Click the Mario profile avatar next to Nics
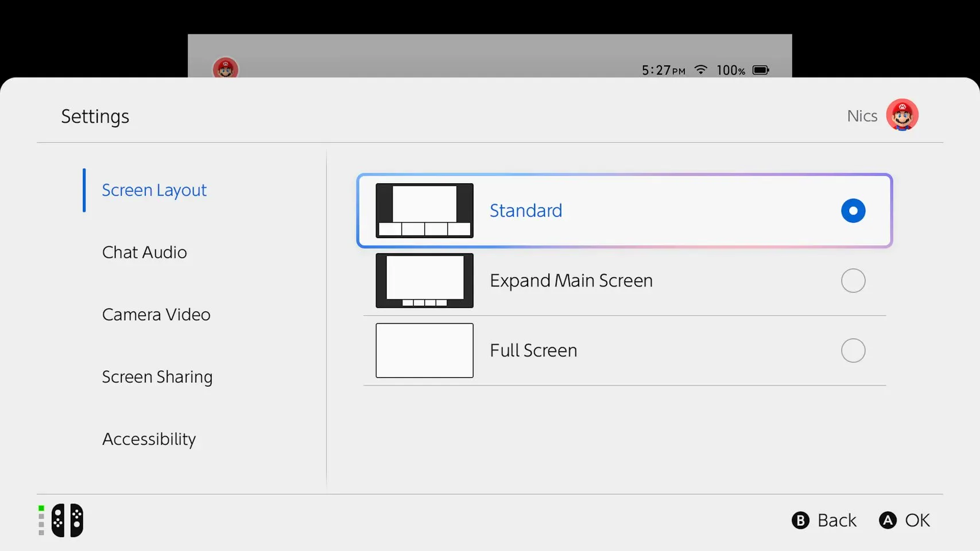The height and width of the screenshot is (551, 980). pos(902,115)
